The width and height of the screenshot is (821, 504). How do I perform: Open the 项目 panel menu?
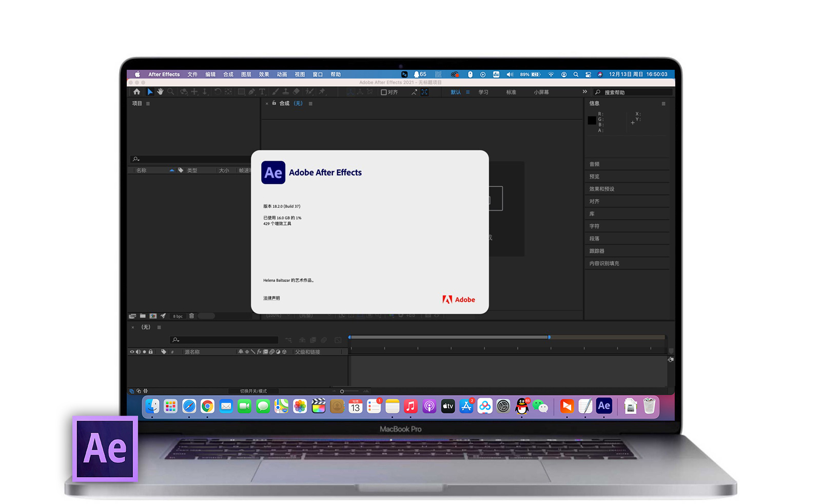(x=148, y=104)
